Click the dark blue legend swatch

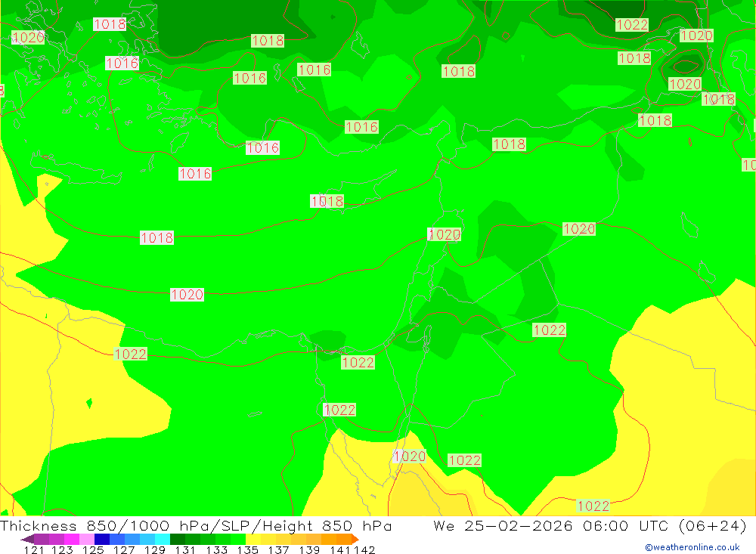click(x=102, y=539)
